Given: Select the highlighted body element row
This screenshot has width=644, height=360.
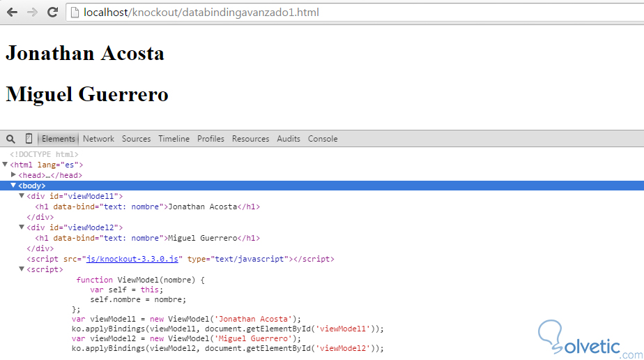Looking at the screenshot, I should click(x=322, y=186).
